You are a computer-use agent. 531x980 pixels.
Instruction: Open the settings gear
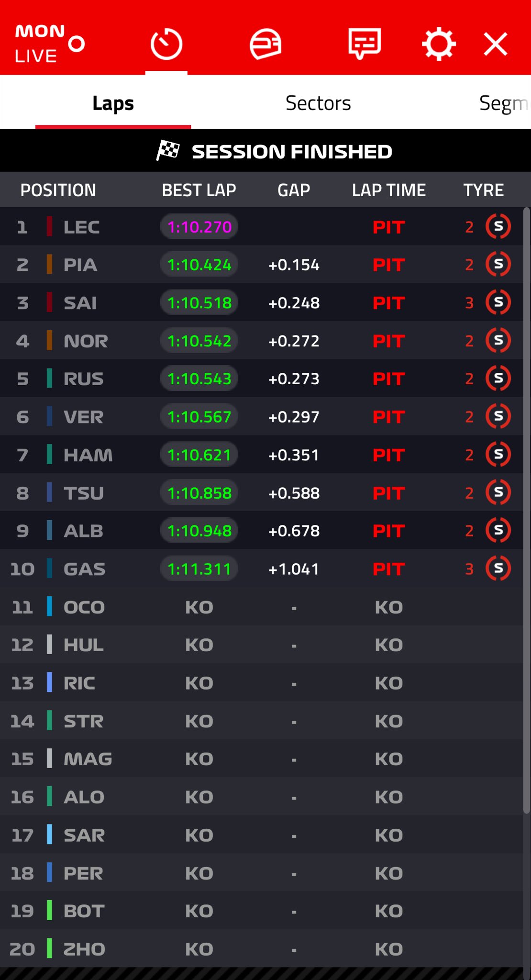[439, 45]
